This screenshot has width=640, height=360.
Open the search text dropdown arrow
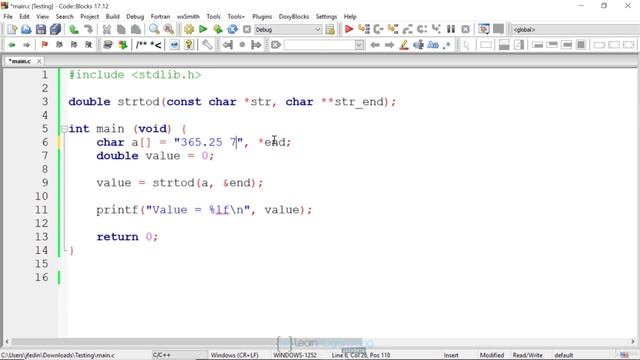coord(359,45)
